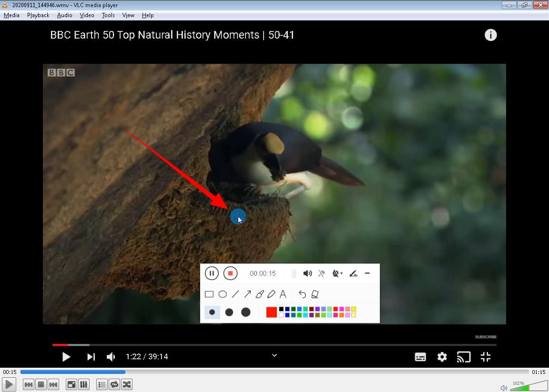549x392 pixels.
Task: Select the Rectangle drawing tool
Action: pyautogui.click(x=209, y=294)
